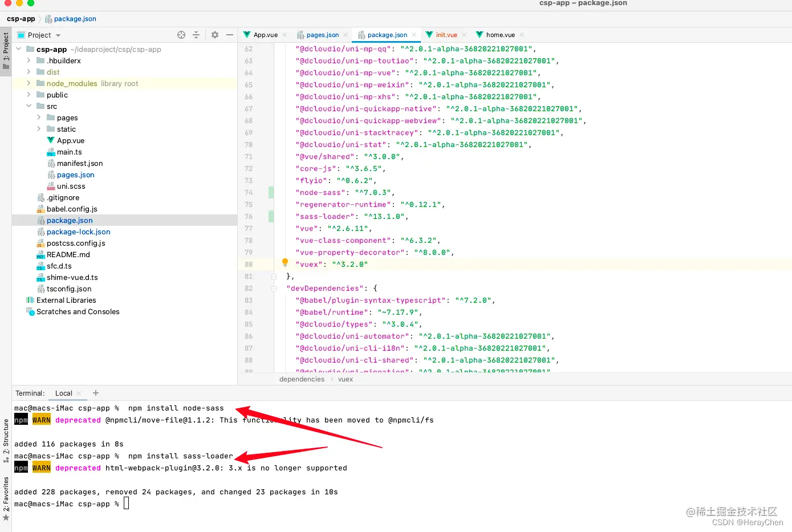Close the App.vue tab
Image resolution: width=792 pixels, height=532 pixels.
[285, 35]
